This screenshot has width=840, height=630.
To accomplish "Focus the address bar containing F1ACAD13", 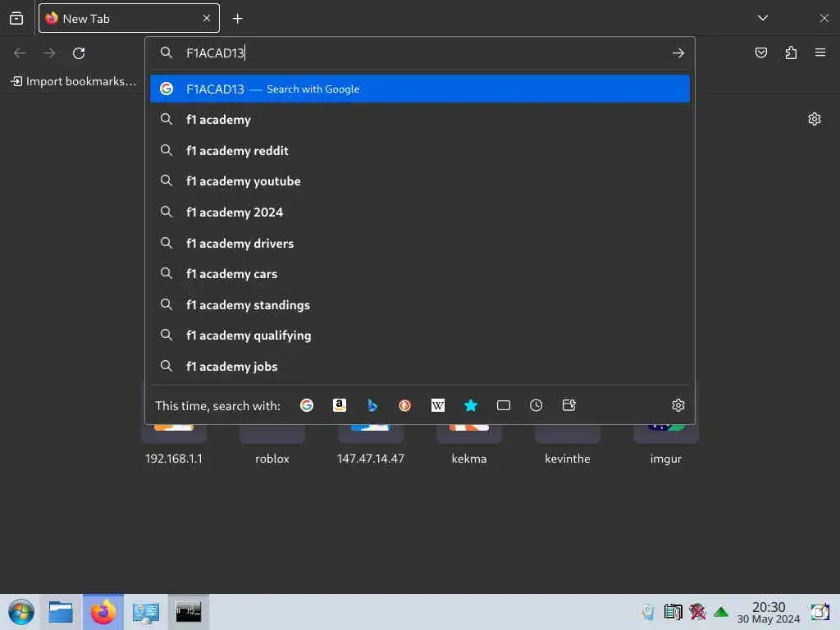I will [x=419, y=53].
